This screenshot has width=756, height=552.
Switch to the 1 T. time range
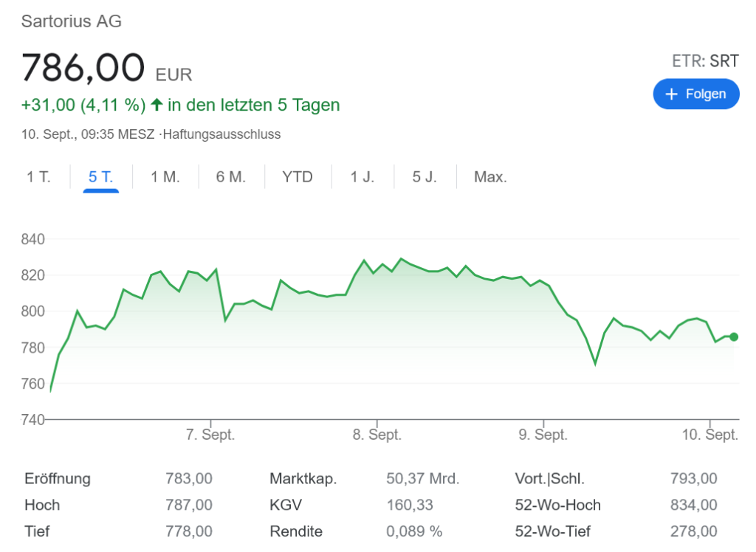(x=38, y=177)
